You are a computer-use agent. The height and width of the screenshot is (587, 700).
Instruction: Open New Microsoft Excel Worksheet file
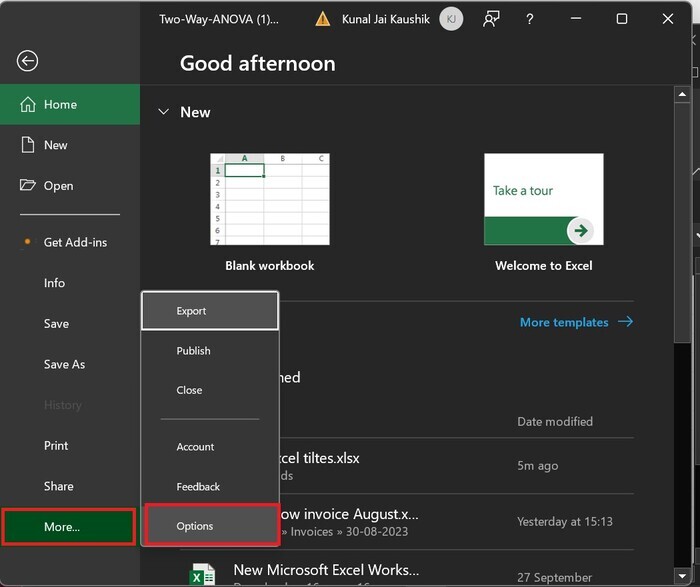tap(327, 569)
